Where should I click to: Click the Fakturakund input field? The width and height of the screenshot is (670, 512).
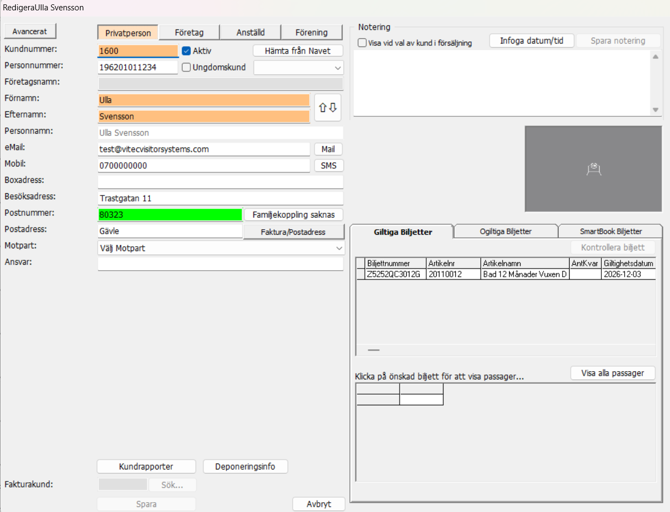tap(123, 485)
